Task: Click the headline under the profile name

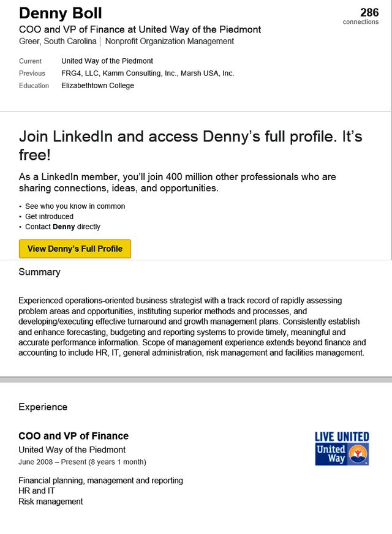Action: [x=140, y=29]
